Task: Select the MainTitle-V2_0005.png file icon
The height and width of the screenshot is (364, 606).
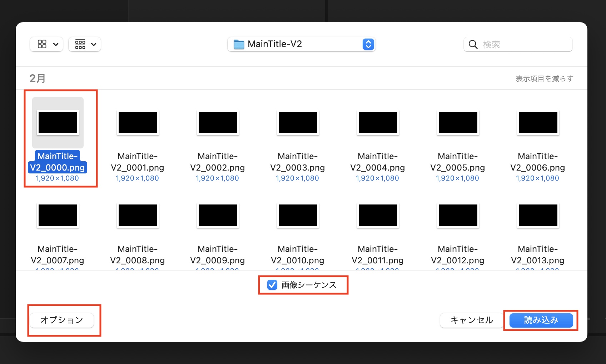Action: (x=458, y=122)
